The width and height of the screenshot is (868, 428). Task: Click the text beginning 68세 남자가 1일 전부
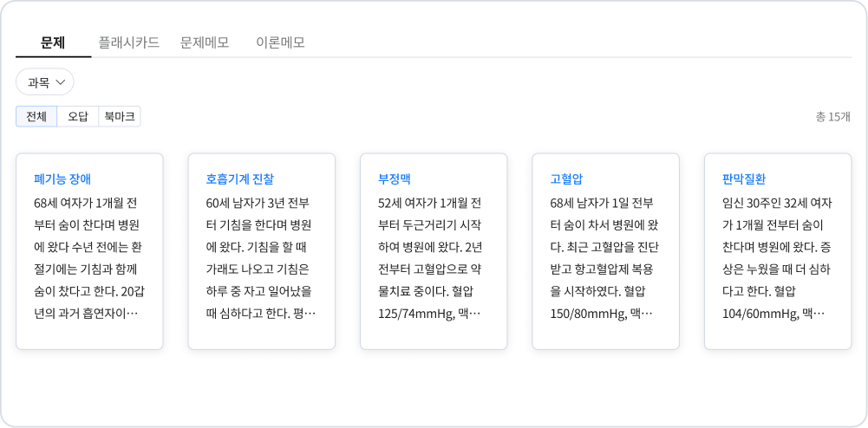pyautogui.click(x=605, y=258)
